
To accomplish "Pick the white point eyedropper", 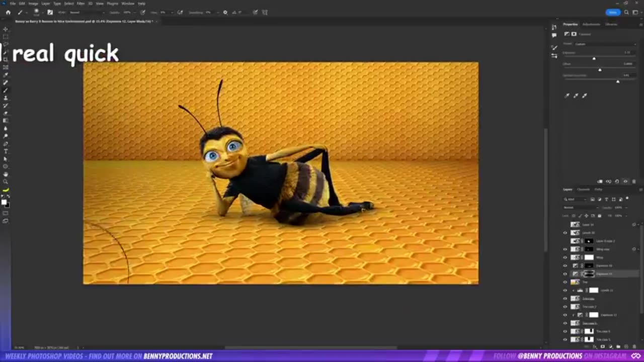I will click(x=585, y=96).
